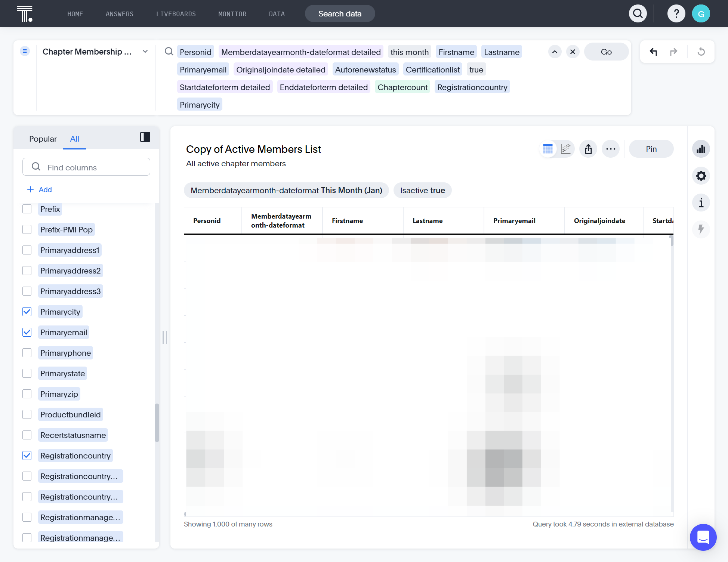Viewport: 728px width, 562px height.
Task: Check the Prefix column checkbox
Action: pyautogui.click(x=27, y=209)
